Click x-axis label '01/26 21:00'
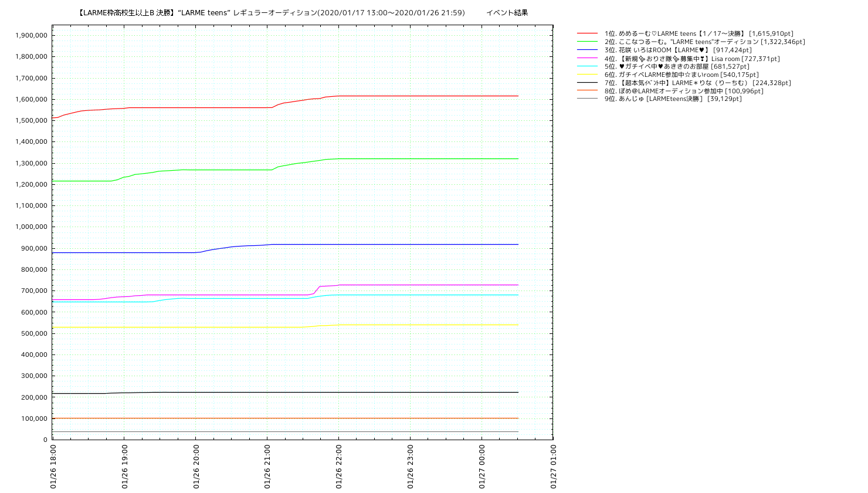Screen dimensions: 868x493 [x=268, y=467]
